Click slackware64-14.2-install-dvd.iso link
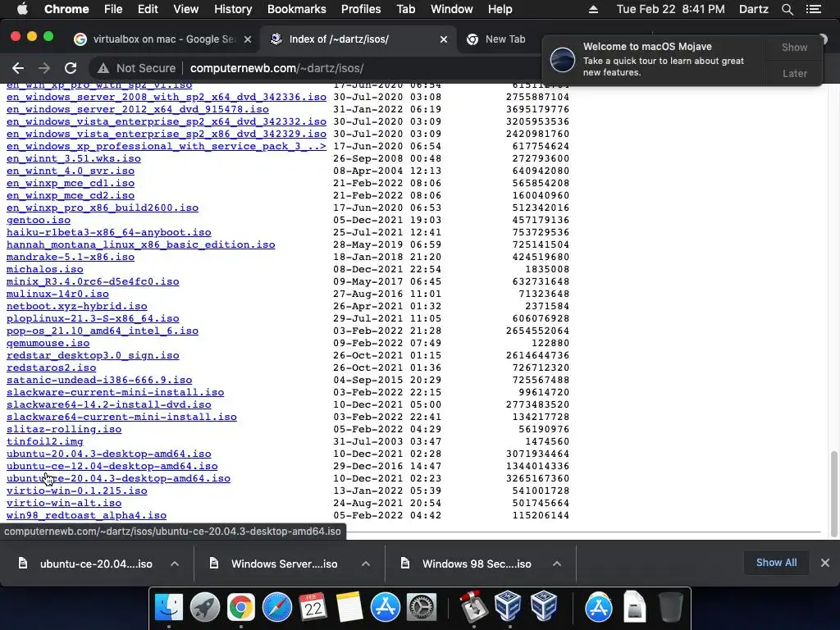 [x=109, y=405]
